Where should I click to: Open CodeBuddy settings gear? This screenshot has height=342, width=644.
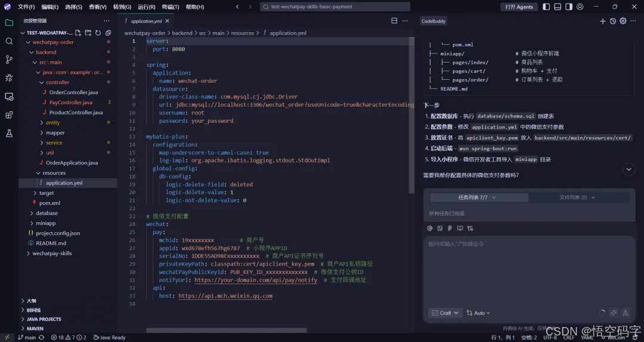click(623, 21)
